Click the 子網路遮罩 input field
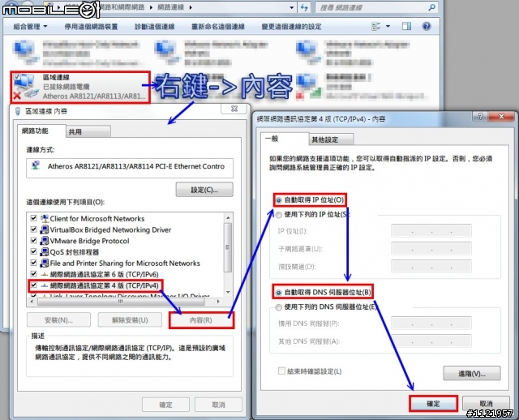The image size is (519, 420). point(431,249)
